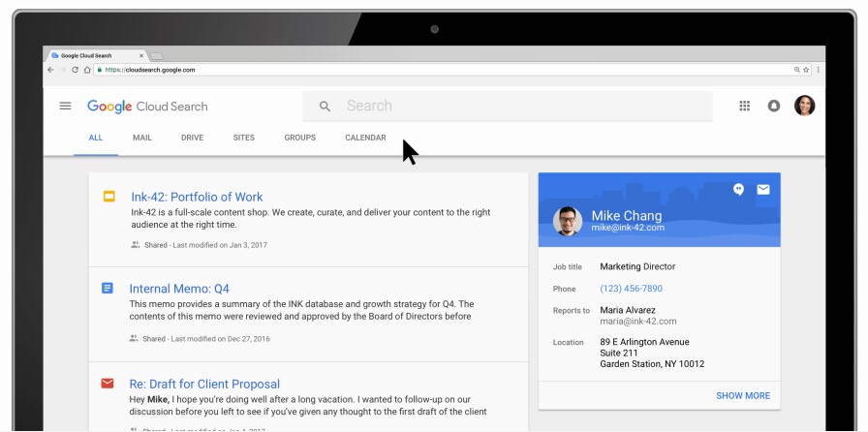
Task: Click the secure padlock icon in address bar
Action: 100,70
